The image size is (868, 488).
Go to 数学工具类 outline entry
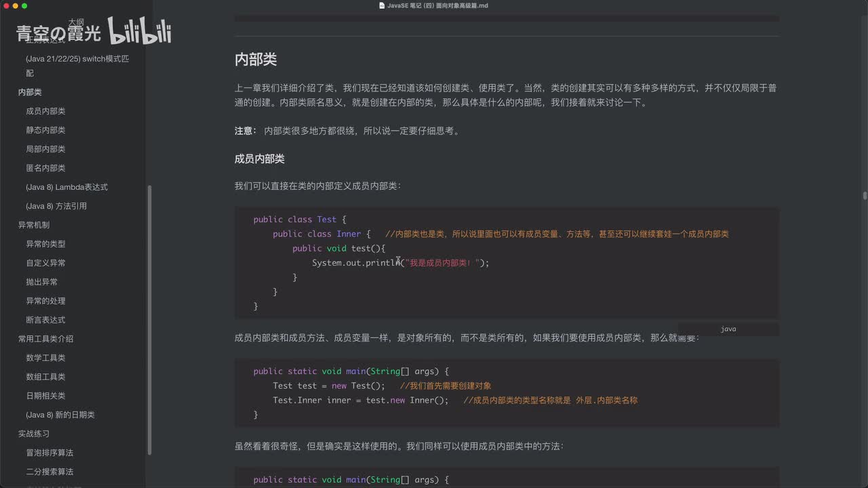(45, 358)
